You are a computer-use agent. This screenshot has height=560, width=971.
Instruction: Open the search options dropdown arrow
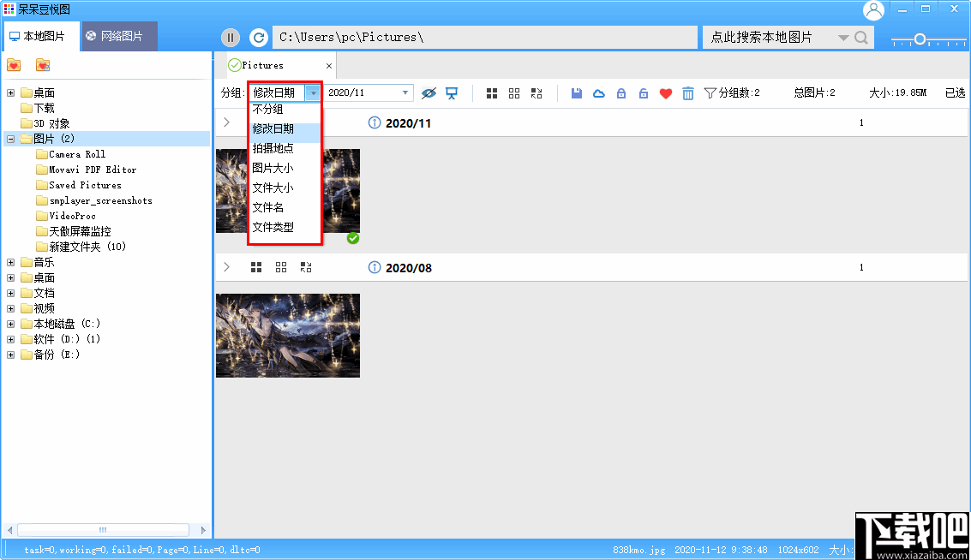pos(842,38)
